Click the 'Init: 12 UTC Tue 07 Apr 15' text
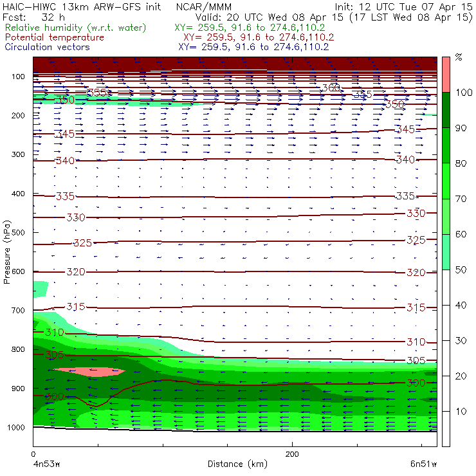The width and height of the screenshot is (476, 476). [403, 7]
